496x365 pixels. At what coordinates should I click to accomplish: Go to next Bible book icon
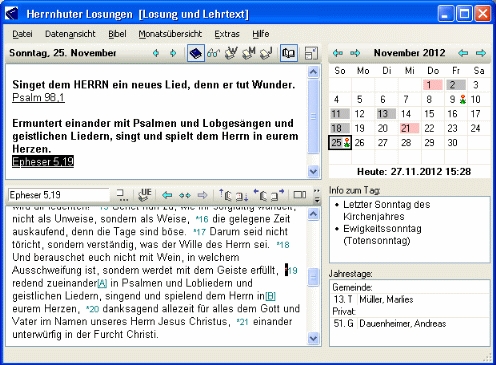click(277, 195)
